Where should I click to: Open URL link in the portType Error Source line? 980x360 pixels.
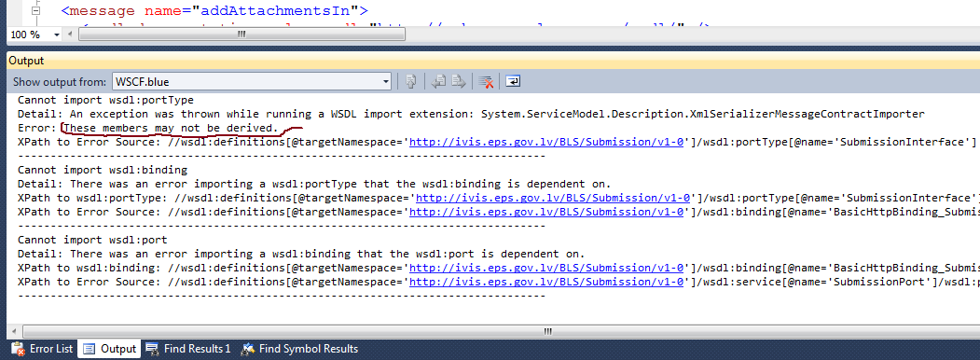(x=546, y=142)
